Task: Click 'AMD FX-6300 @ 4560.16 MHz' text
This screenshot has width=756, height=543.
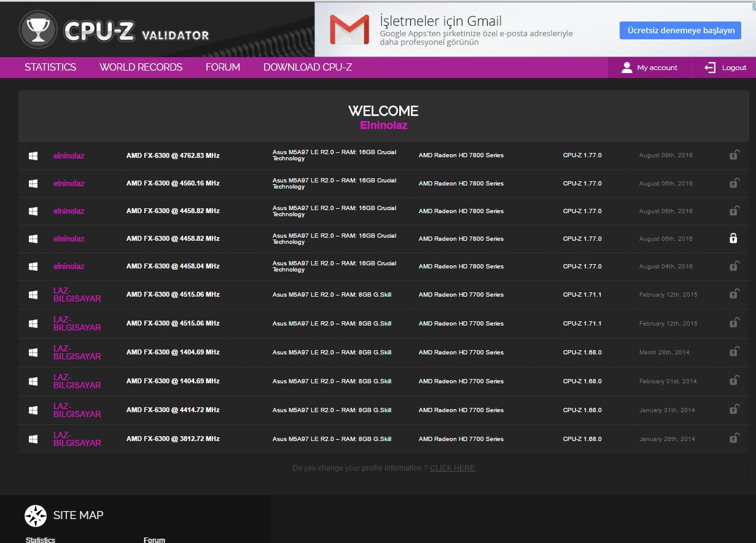Action: click(x=173, y=184)
